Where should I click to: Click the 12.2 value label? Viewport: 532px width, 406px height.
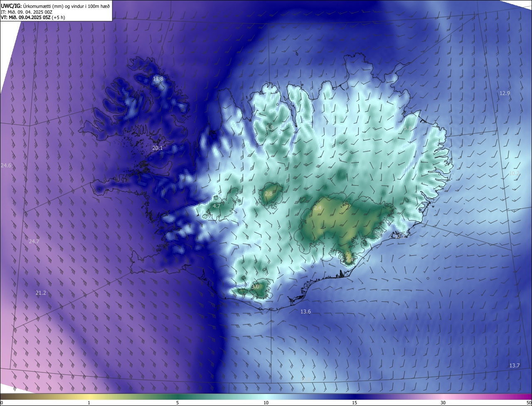pyautogui.click(x=400, y=236)
